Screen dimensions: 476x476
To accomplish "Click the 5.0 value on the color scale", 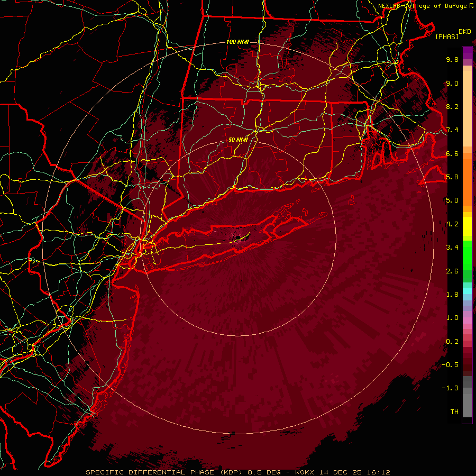I will (452, 200).
